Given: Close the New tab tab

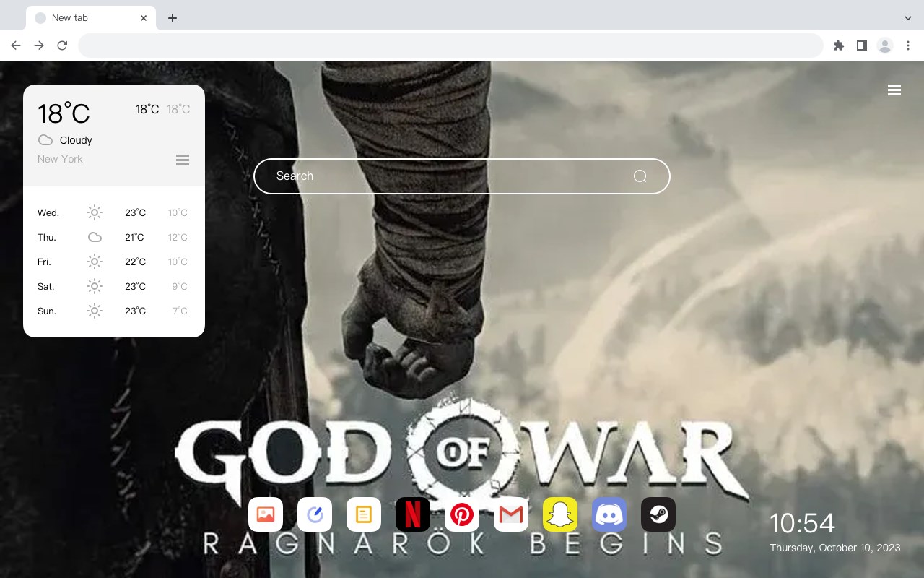Looking at the screenshot, I should coord(144,18).
